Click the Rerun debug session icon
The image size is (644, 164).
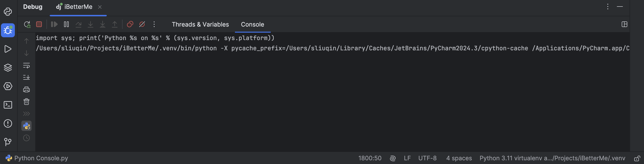point(27,24)
